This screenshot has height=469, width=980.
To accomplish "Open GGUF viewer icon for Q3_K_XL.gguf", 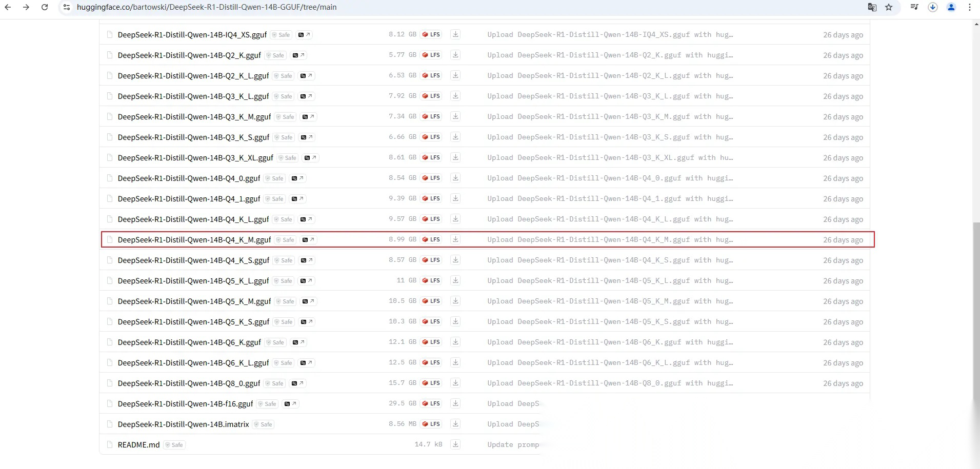I will pos(310,158).
